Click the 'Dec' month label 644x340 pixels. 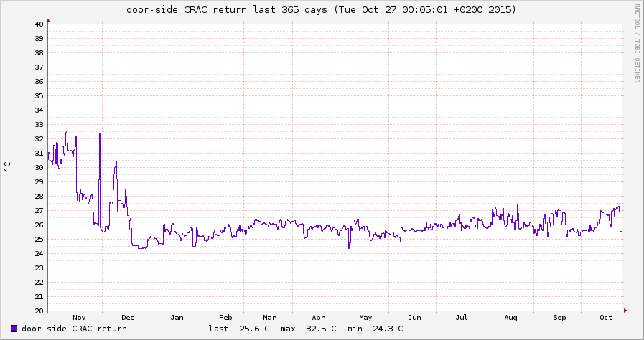[128, 318]
